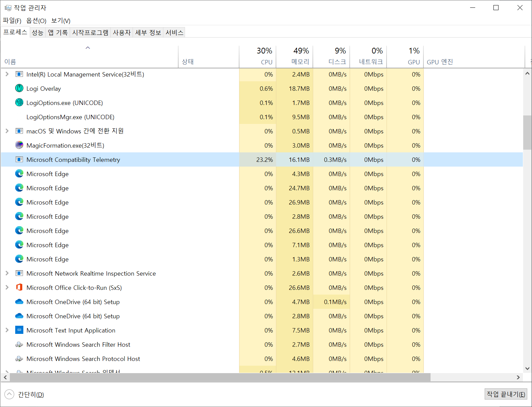Click the Edge icon using 7.1MB memory
The image size is (532, 407).
19,245
